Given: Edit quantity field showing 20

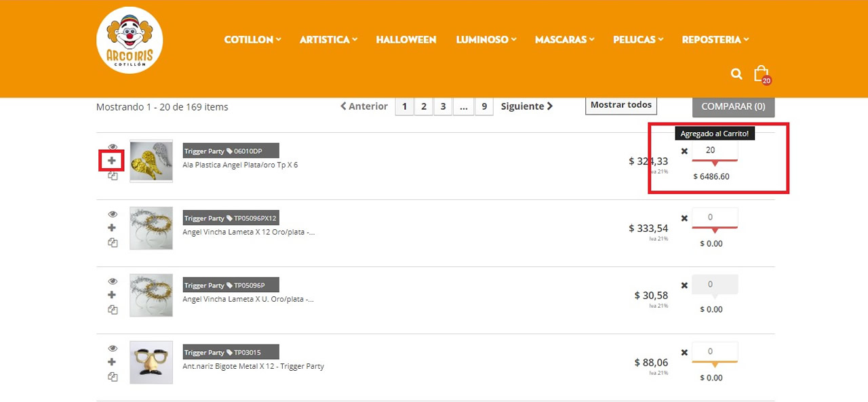Looking at the screenshot, I should click(715, 150).
